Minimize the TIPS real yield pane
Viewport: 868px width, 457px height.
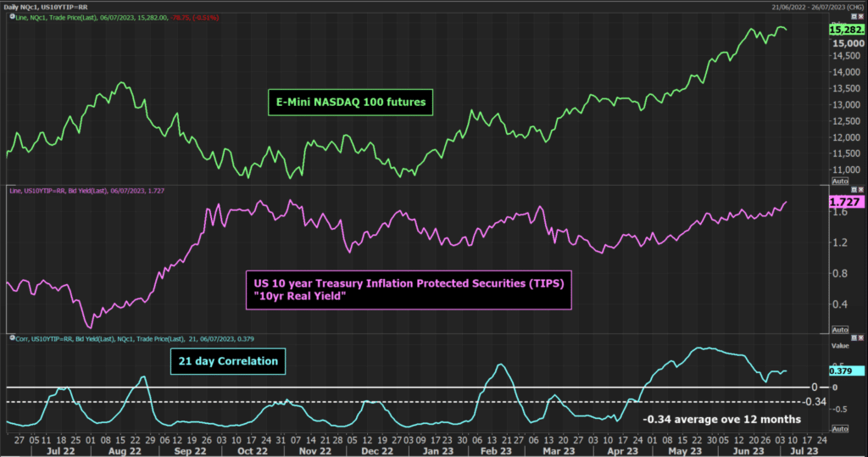click(854, 189)
